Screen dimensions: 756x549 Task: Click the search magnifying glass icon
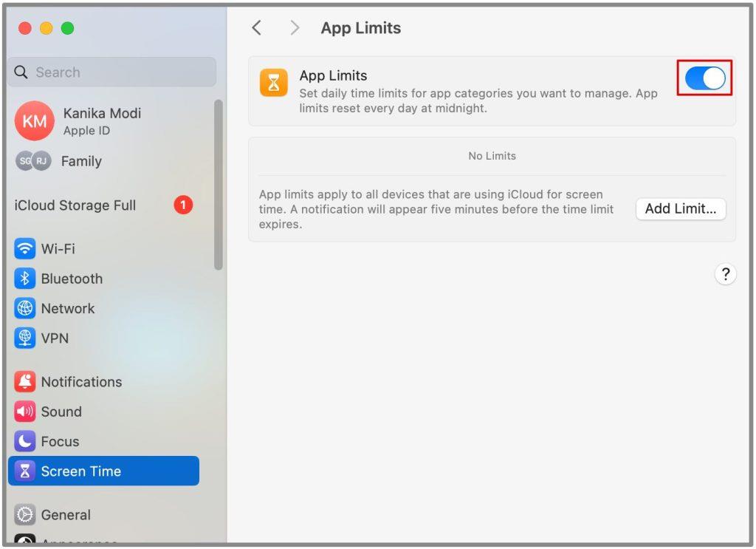(21, 72)
